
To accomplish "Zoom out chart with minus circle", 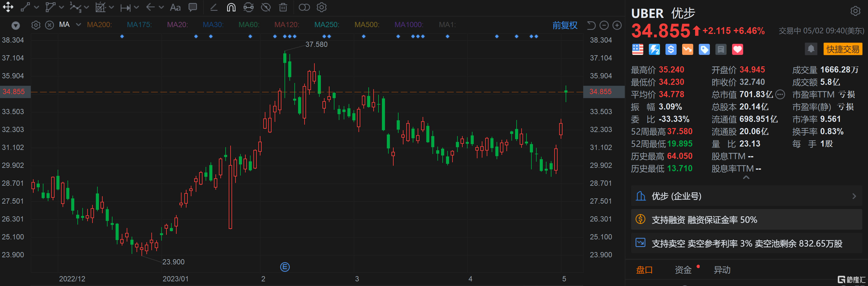I will (x=604, y=25).
